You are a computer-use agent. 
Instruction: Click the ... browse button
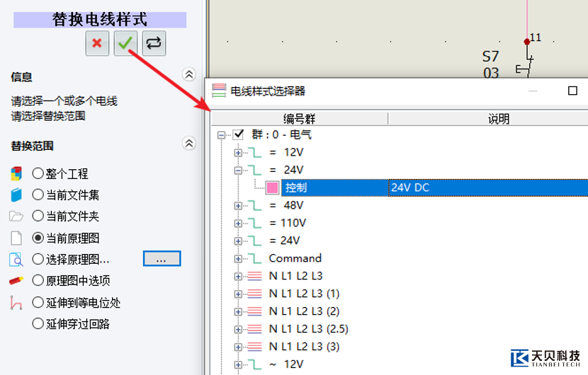162,259
